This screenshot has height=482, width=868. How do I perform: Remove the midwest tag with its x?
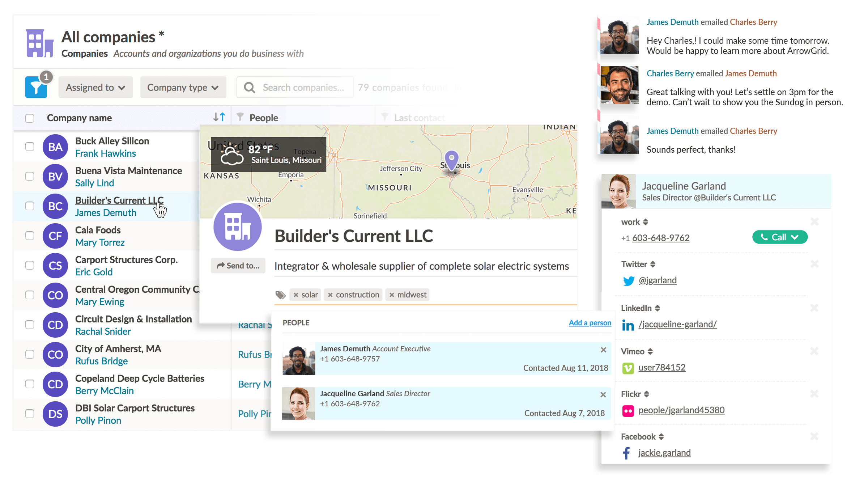coord(392,295)
